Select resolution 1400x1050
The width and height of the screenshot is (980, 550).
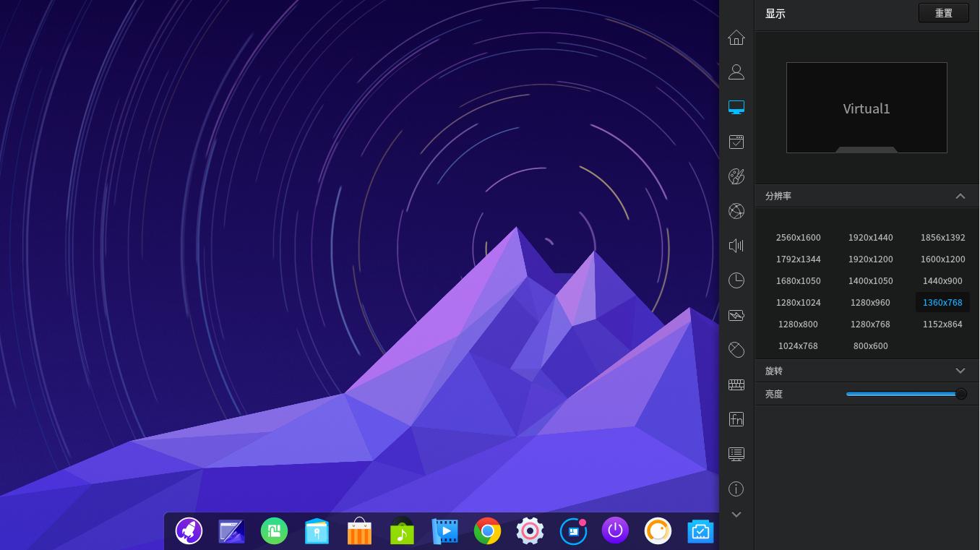(870, 280)
